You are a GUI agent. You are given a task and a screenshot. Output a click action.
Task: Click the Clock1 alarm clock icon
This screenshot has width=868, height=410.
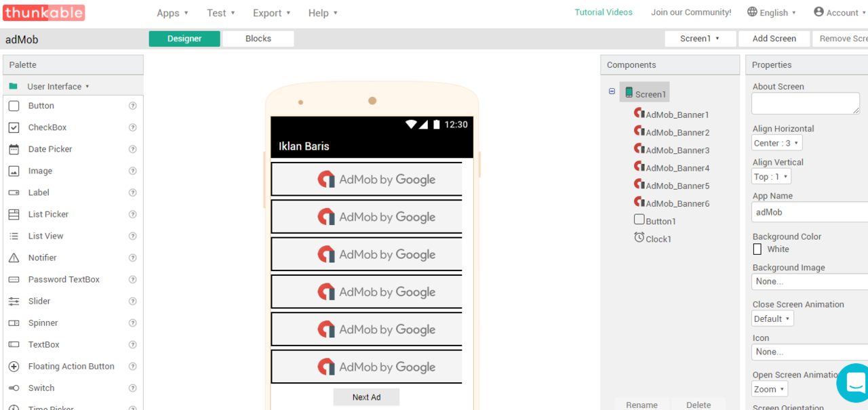[639, 237]
